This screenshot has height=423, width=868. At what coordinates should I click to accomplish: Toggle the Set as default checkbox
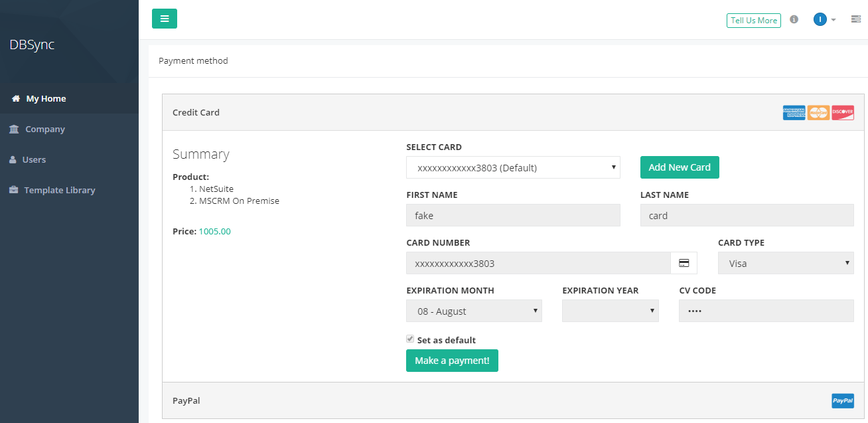(x=410, y=339)
